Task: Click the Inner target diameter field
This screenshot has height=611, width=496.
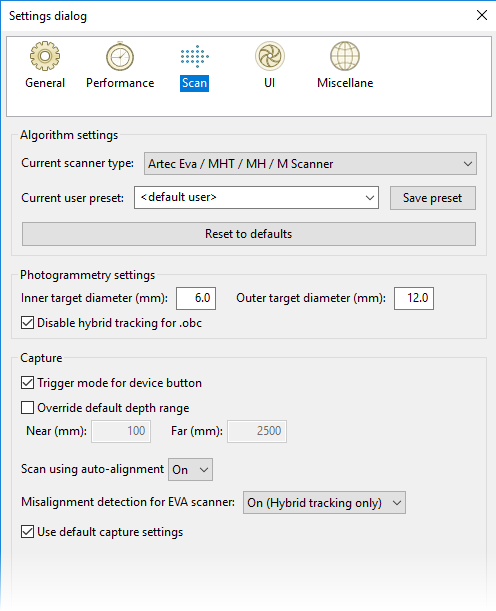Action: point(196,298)
